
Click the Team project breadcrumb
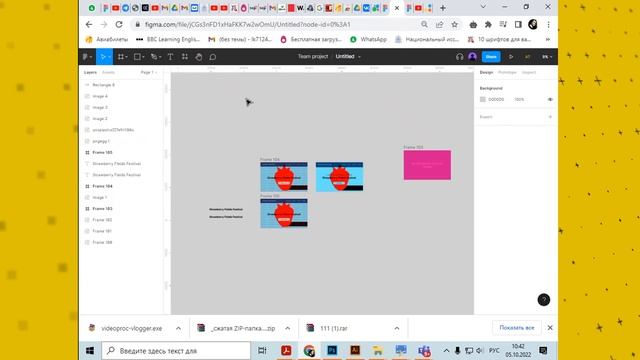pos(313,56)
